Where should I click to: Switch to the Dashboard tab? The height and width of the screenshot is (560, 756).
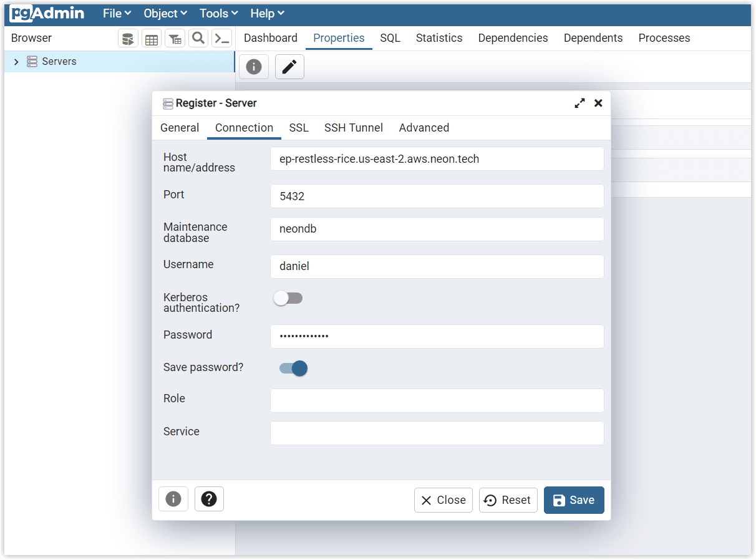[271, 38]
